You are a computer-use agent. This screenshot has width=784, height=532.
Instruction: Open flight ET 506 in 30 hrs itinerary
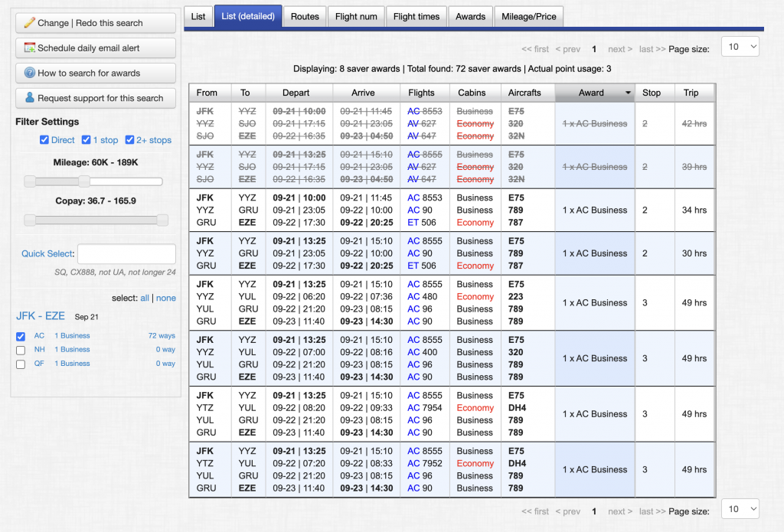[x=422, y=266]
